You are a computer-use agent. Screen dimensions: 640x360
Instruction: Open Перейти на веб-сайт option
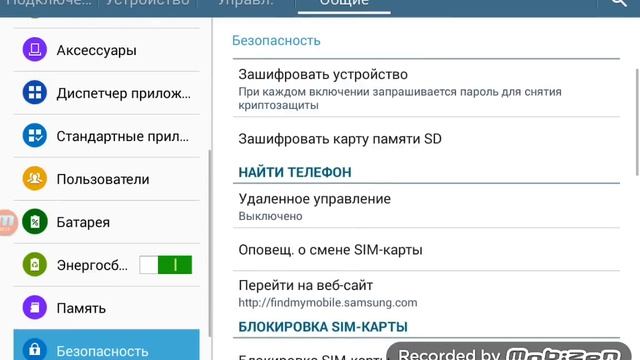click(x=426, y=293)
